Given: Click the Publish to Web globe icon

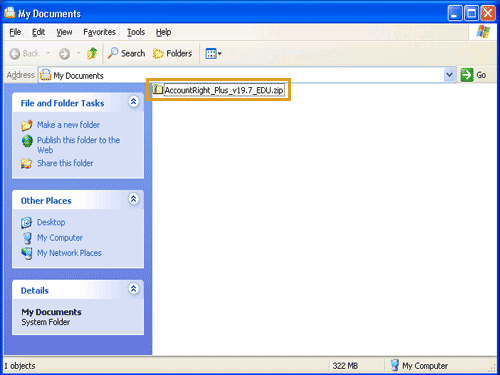Looking at the screenshot, I should coord(27,141).
